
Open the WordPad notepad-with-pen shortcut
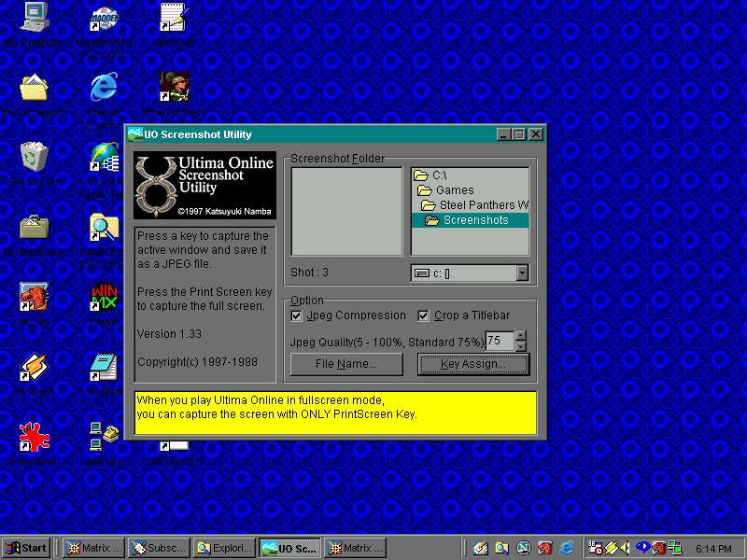click(174, 18)
